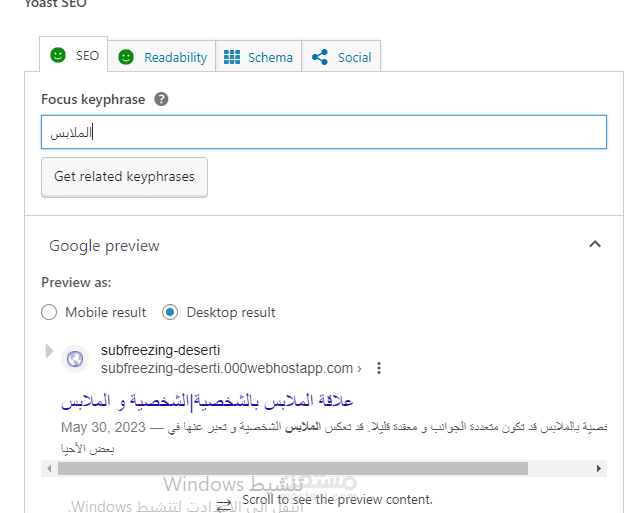Image resolution: width=638 pixels, height=513 pixels.
Task: Click the Google preview section heading
Action: click(x=104, y=245)
